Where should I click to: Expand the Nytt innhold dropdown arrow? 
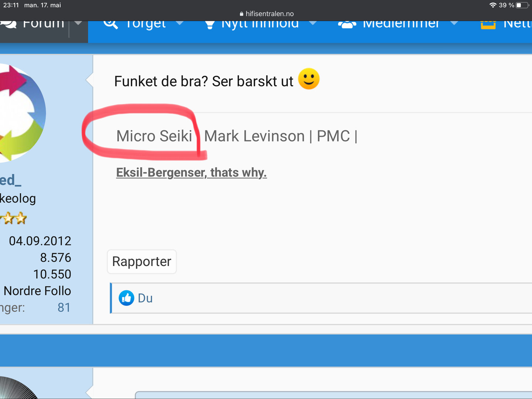pos(313,23)
